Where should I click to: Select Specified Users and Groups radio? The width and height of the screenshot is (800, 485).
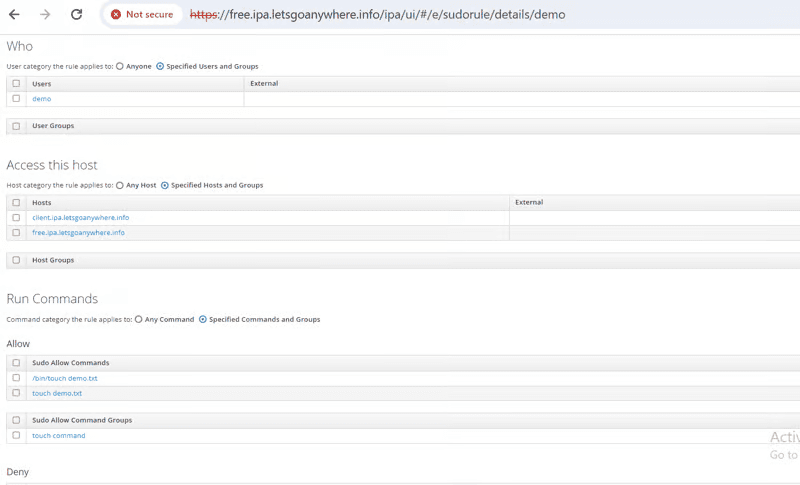pyautogui.click(x=160, y=66)
